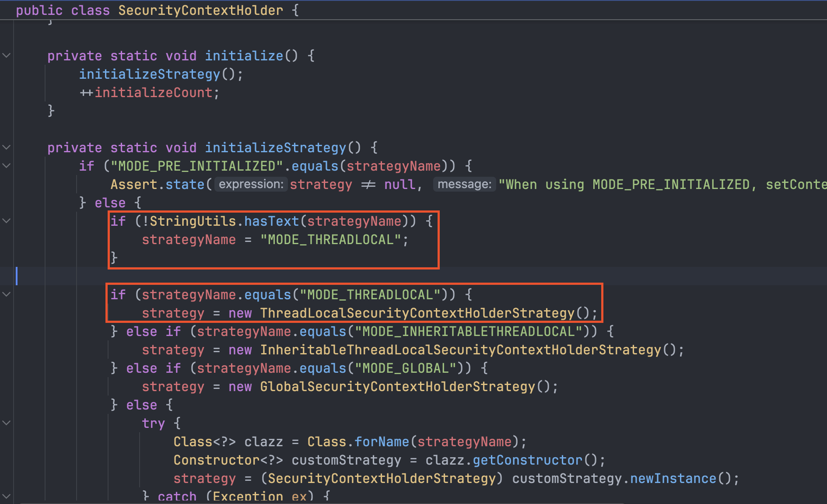827x504 pixels.
Task: Click the "MODE_PRE_INITIALIZED" string literal in if condition
Action: tap(196, 166)
